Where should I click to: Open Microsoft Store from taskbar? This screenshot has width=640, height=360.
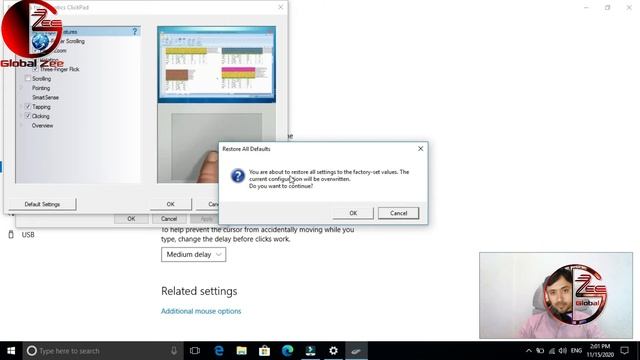(264, 351)
